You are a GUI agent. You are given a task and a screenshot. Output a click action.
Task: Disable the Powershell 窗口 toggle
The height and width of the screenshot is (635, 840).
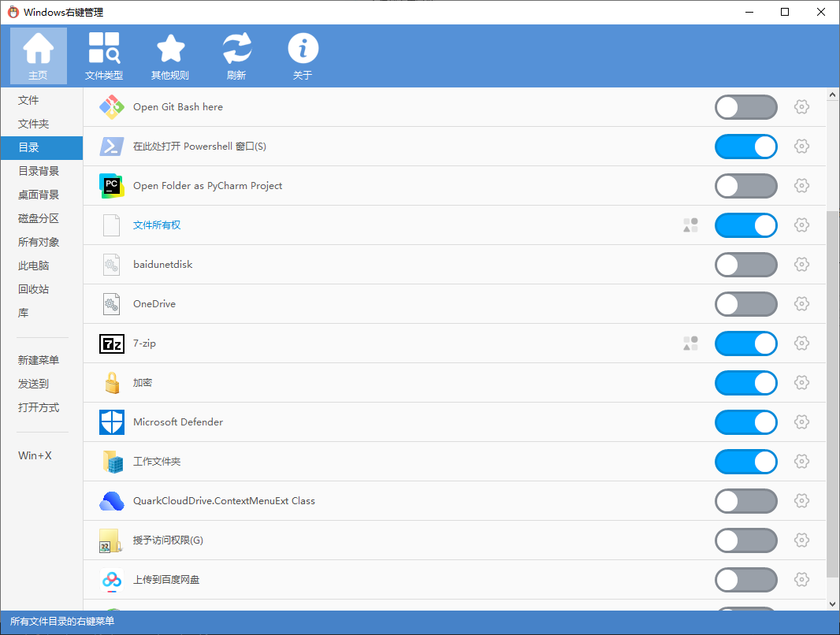[745, 147]
